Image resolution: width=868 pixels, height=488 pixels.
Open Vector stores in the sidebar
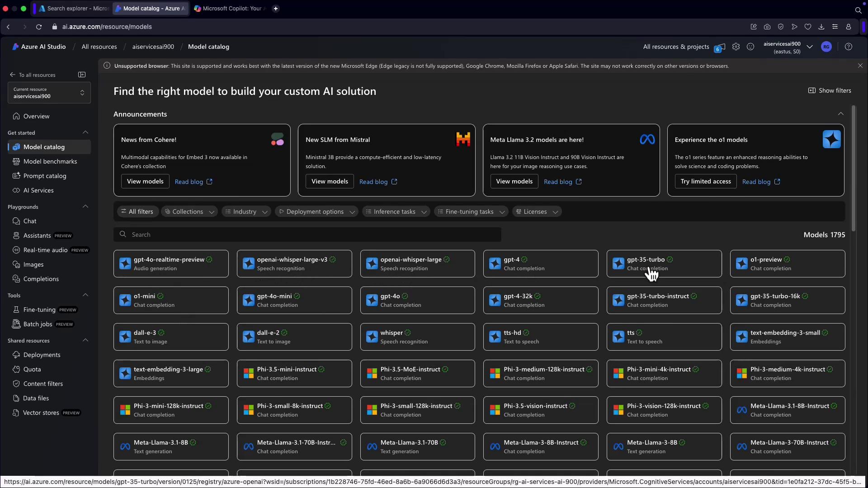(41, 413)
